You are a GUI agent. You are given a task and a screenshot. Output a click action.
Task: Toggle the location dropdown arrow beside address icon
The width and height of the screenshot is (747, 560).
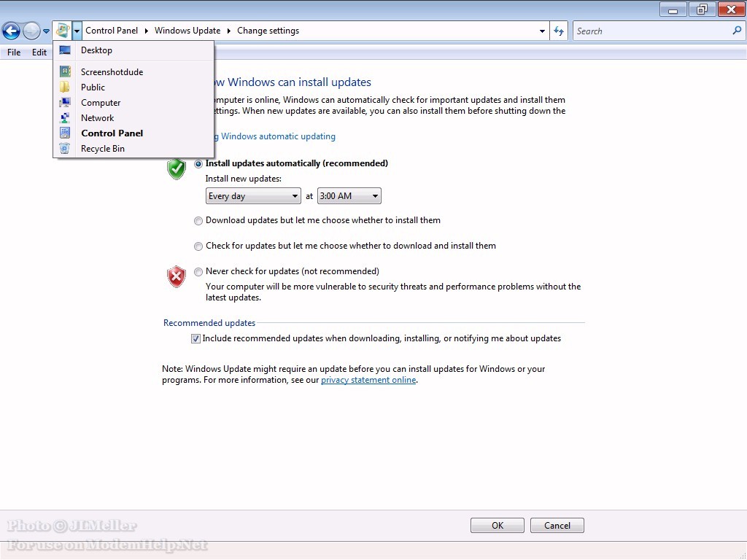point(77,31)
